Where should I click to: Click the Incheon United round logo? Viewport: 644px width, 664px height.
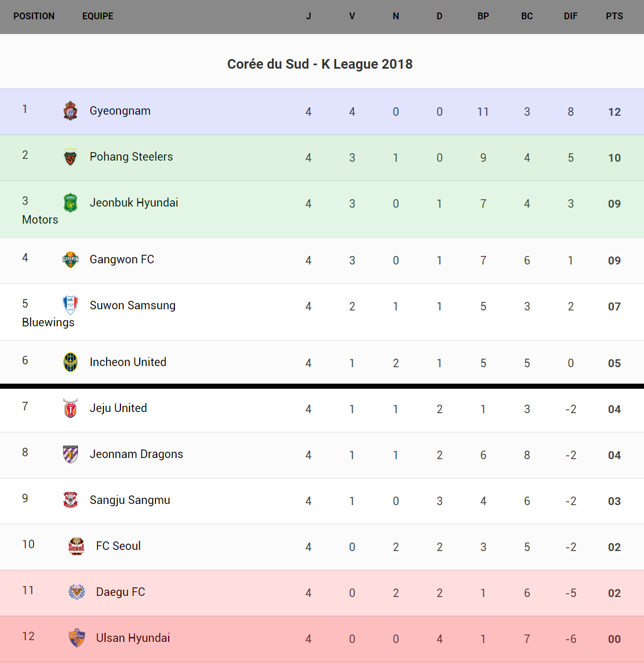pyautogui.click(x=70, y=362)
